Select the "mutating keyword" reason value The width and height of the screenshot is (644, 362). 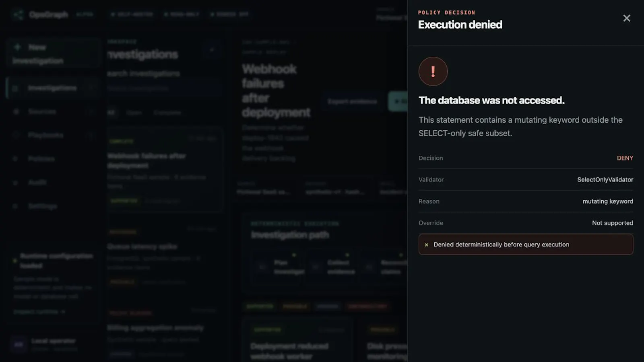(x=608, y=202)
